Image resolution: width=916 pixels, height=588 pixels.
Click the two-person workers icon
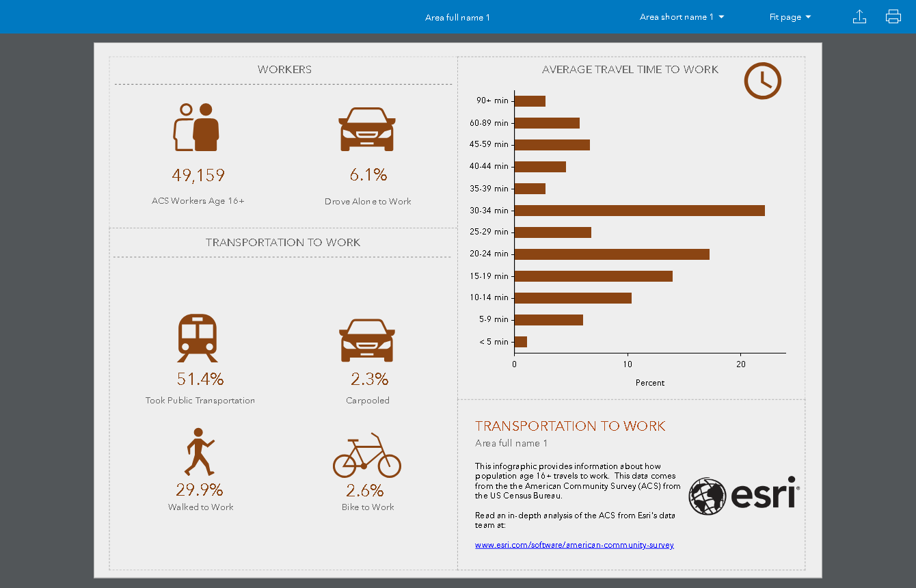coord(196,127)
